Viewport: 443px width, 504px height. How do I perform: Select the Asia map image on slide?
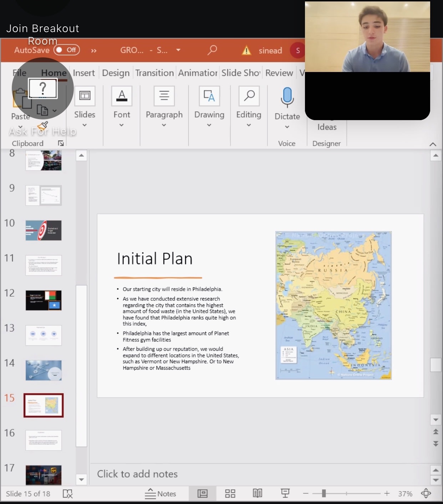tap(333, 305)
